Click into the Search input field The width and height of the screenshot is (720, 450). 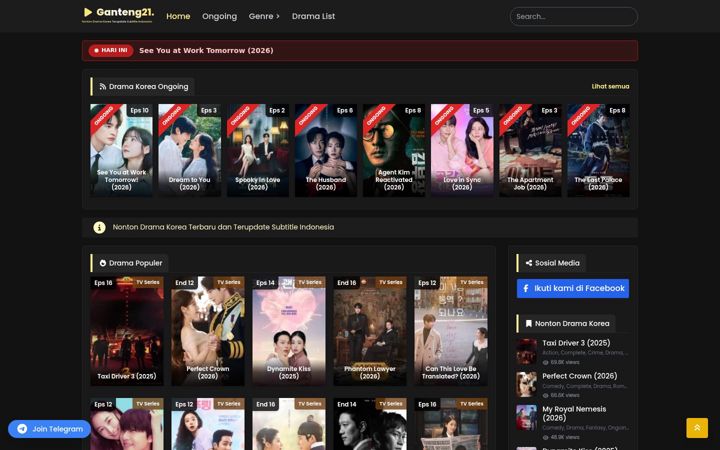click(574, 17)
